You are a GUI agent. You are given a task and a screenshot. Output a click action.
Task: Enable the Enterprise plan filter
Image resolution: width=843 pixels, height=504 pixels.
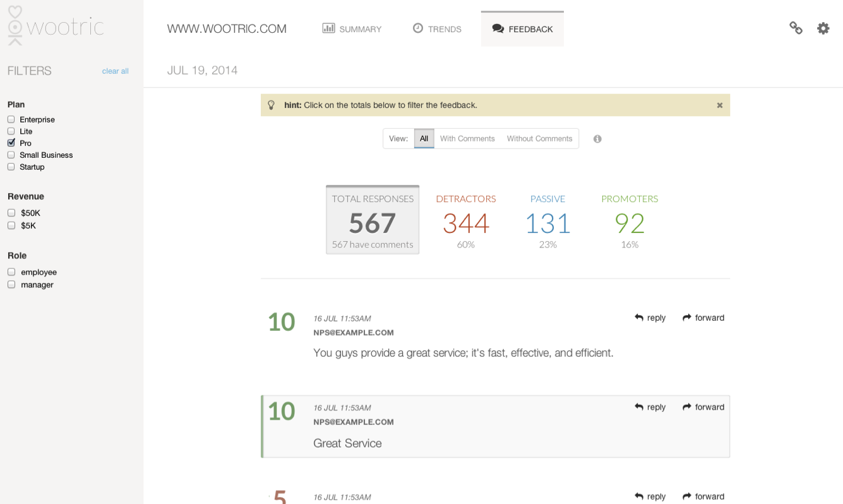click(11, 119)
